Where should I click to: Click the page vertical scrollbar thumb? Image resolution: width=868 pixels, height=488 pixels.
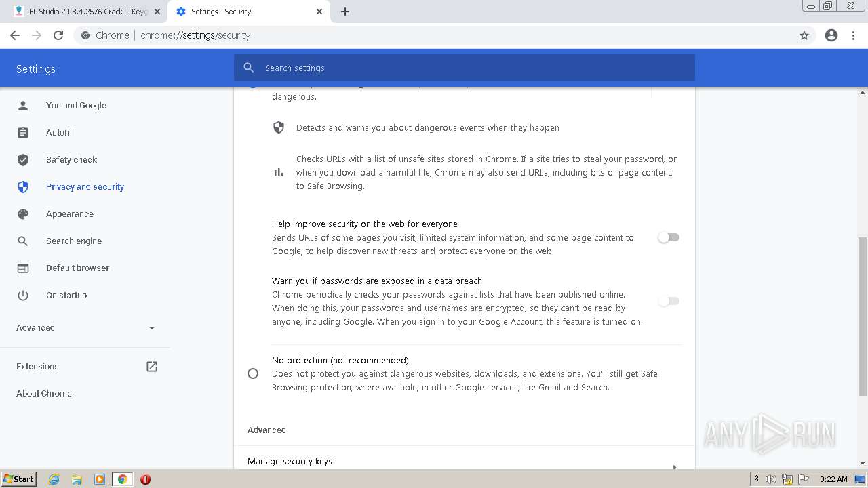[x=863, y=317]
